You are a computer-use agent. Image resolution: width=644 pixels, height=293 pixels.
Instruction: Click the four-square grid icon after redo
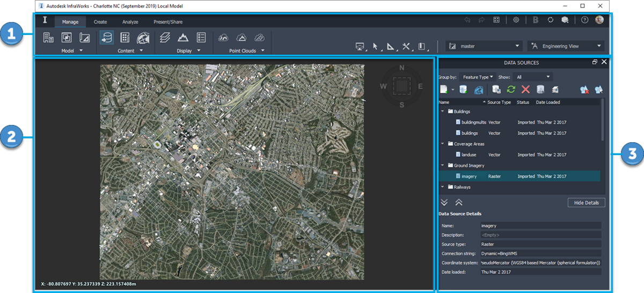(496, 20)
